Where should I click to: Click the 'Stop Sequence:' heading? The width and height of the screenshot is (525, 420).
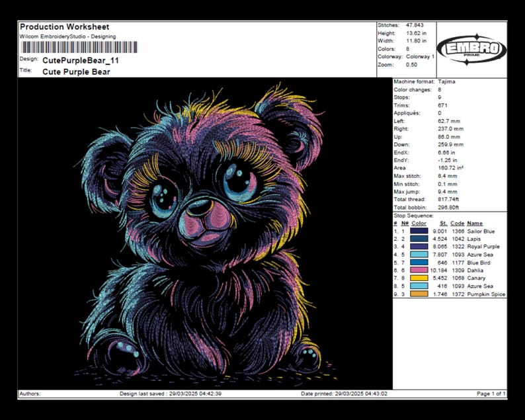413,216
